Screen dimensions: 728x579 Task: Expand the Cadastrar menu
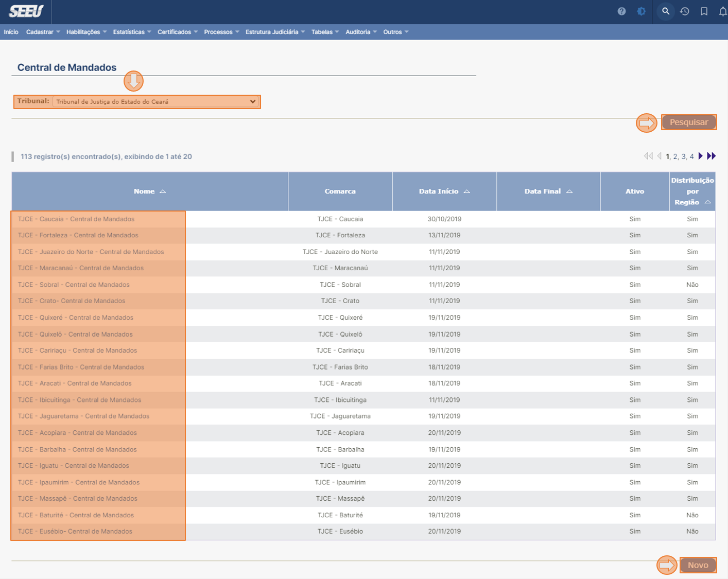(x=43, y=32)
